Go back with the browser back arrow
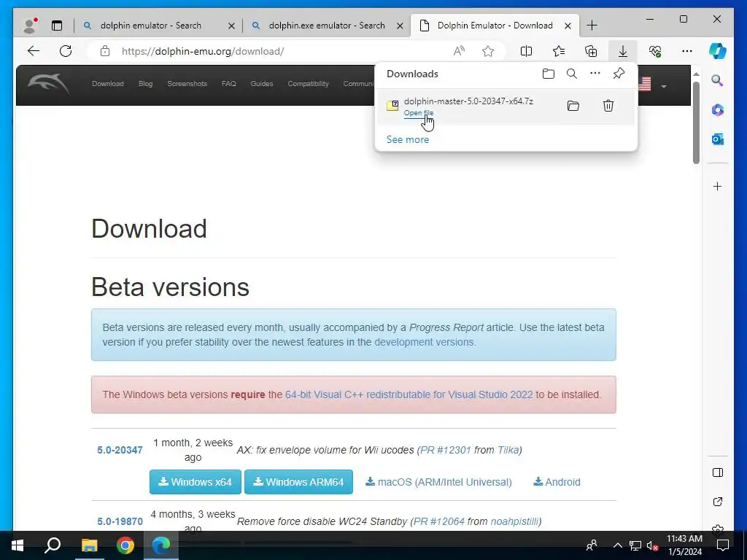747x560 pixels. (34, 51)
